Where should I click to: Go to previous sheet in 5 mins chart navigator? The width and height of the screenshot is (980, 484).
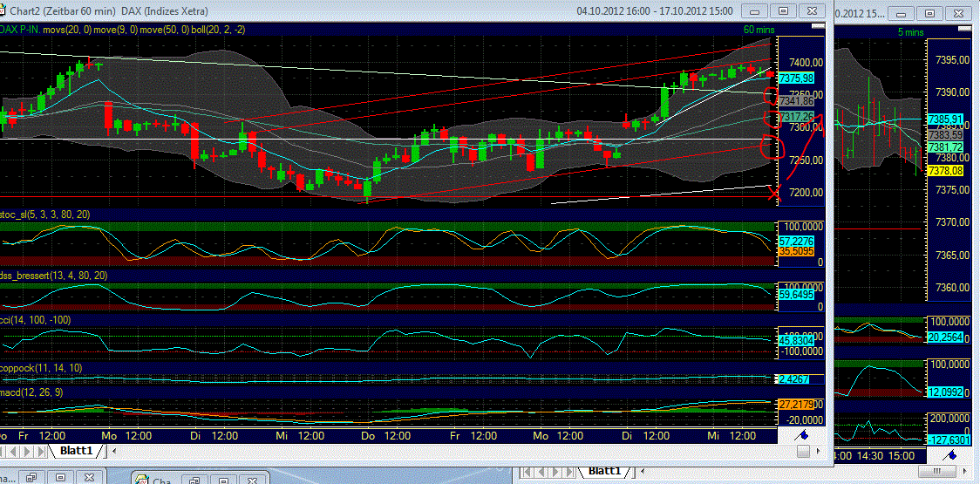tap(541, 471)
